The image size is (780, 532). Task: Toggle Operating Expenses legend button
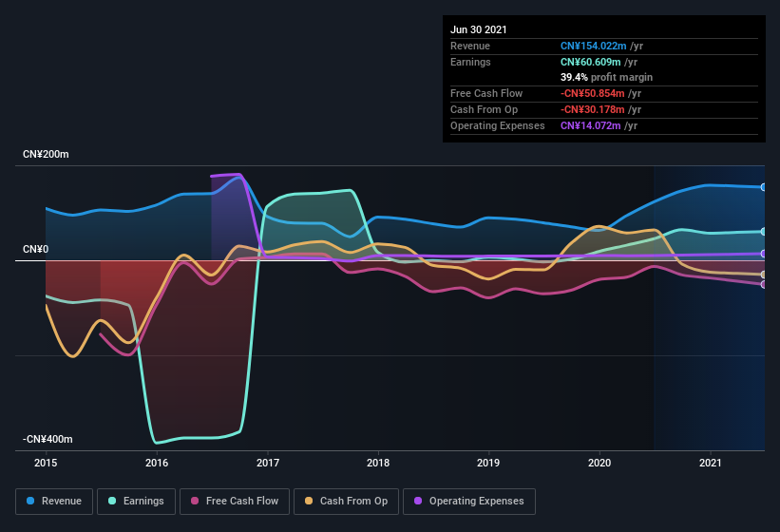469,502
